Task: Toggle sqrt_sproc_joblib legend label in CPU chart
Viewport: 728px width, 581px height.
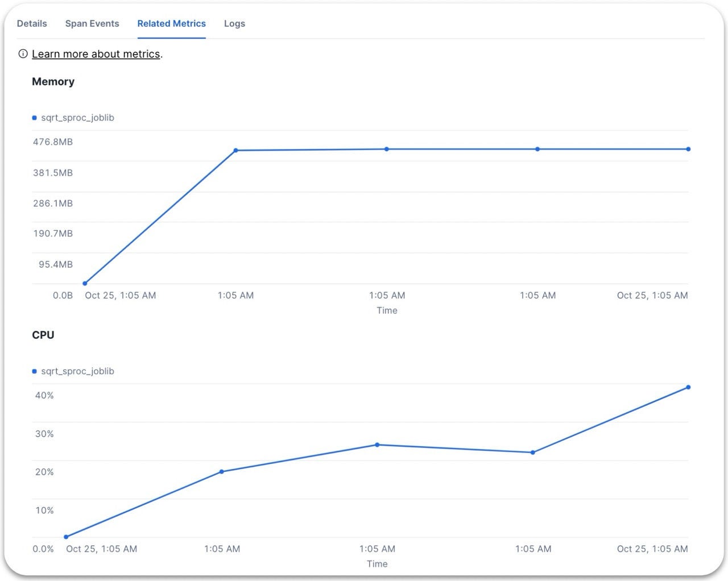Action: coord(77,371)
